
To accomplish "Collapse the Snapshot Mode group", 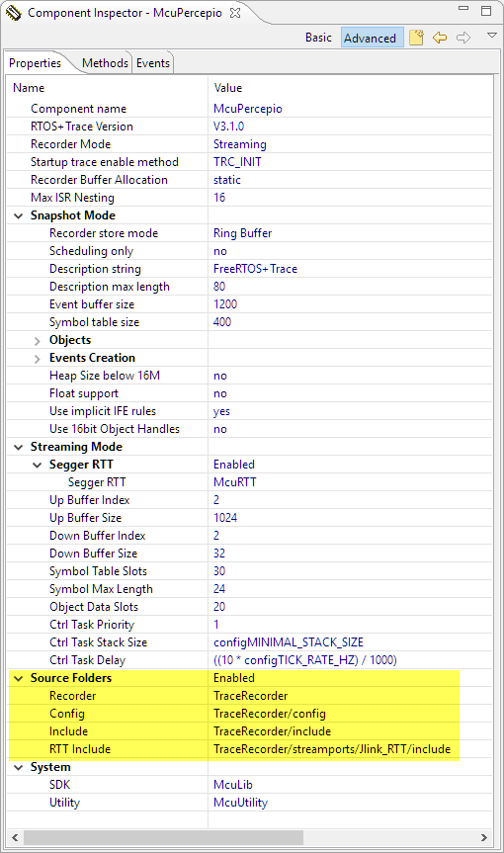I will tap(19, 216).
